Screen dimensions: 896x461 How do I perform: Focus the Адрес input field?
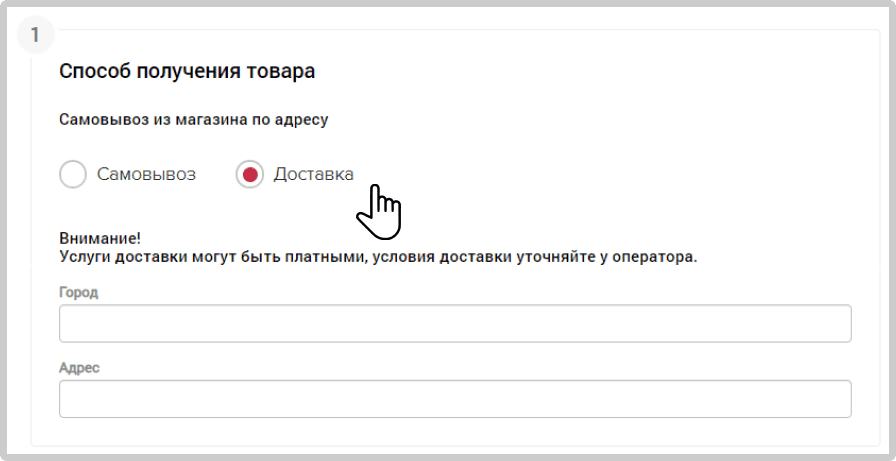pos(455,399)
